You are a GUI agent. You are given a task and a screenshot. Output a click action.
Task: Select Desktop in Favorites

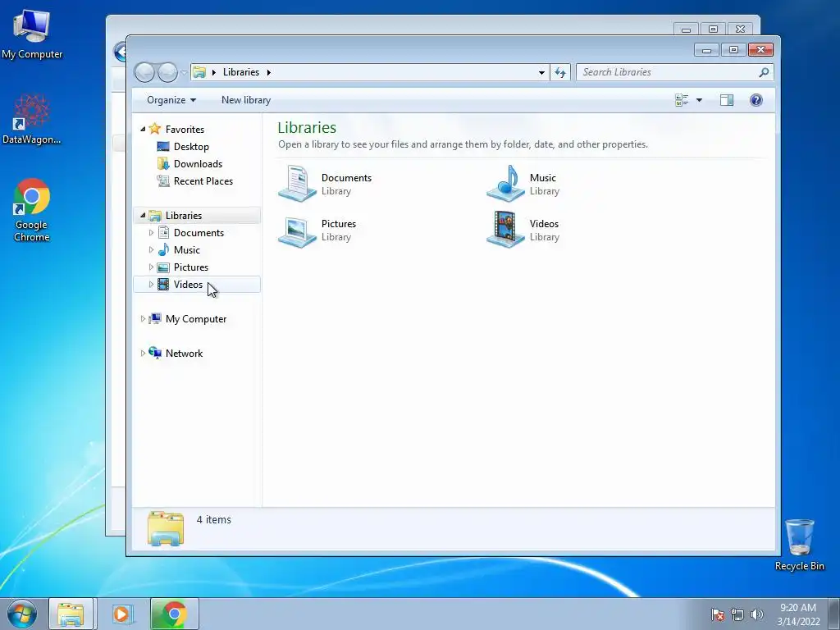click(191, 147)
